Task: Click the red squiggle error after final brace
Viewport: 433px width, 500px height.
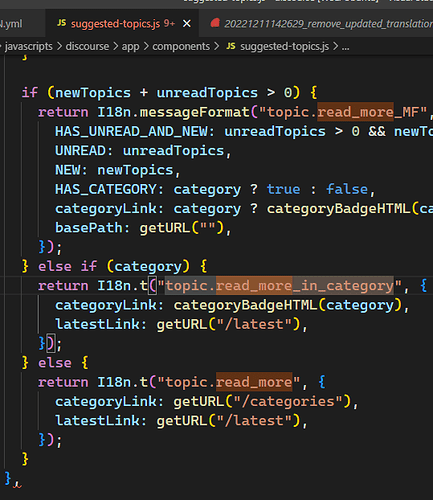Action: pos(17,485)
